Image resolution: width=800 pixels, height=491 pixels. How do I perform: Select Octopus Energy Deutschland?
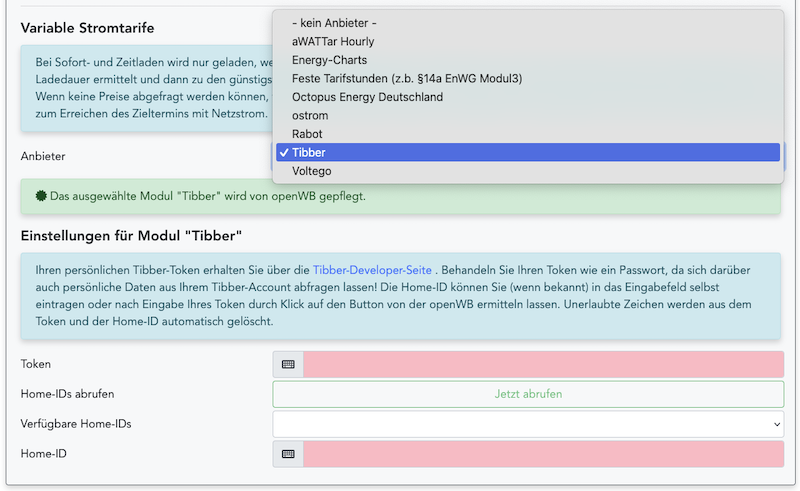[x=367, y=97]
